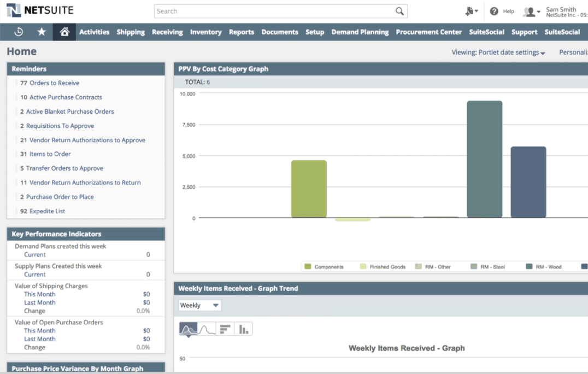Open the Inventory menu

click(206, 32)
